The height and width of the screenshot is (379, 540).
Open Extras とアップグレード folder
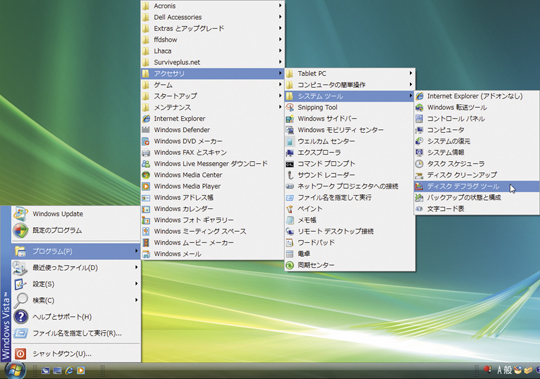[x=212, y=28]
